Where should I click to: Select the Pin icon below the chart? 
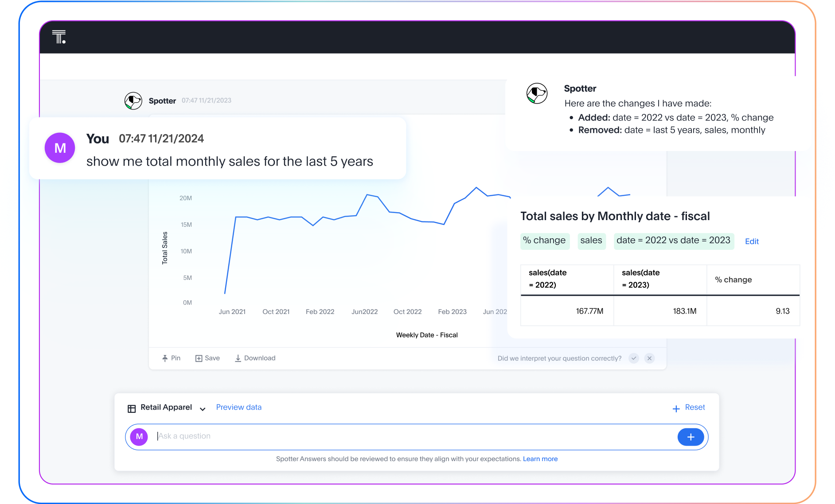point(165,358)
